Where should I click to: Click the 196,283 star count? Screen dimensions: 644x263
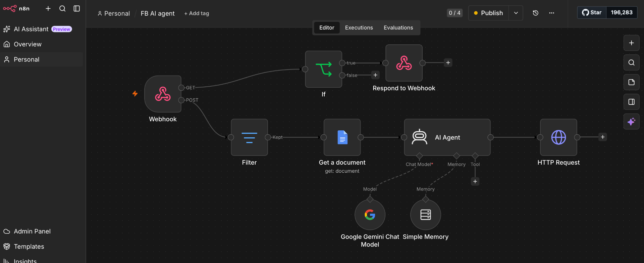click(622, 12)
